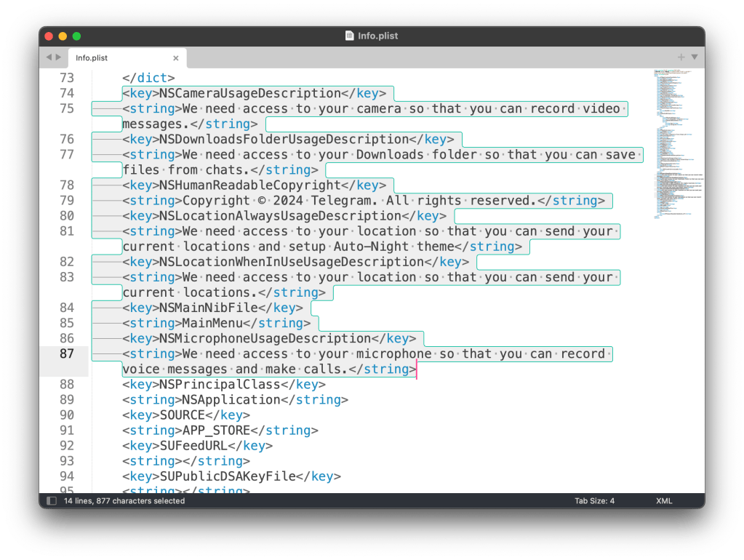Click line number 87 in the gutter

(x=66, y=354)
